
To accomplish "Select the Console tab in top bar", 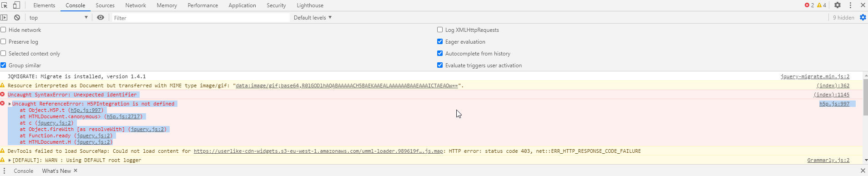I will (x=76, y=5).
